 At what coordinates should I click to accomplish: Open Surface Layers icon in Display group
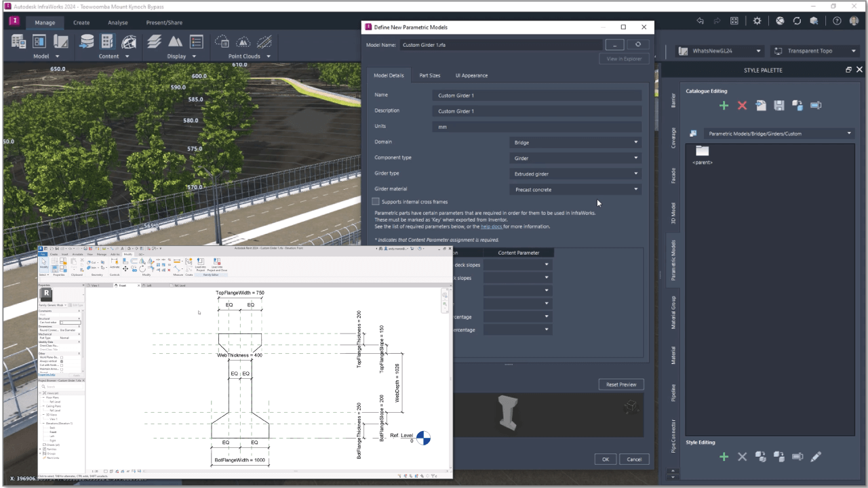click(x=154, y=41)
